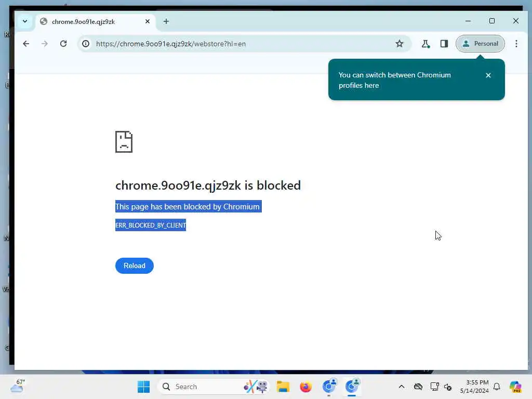The width and height of the screenshot is (532, 399).
Task: Open the clock showing 3:55 PM
Action: point(475,387)
